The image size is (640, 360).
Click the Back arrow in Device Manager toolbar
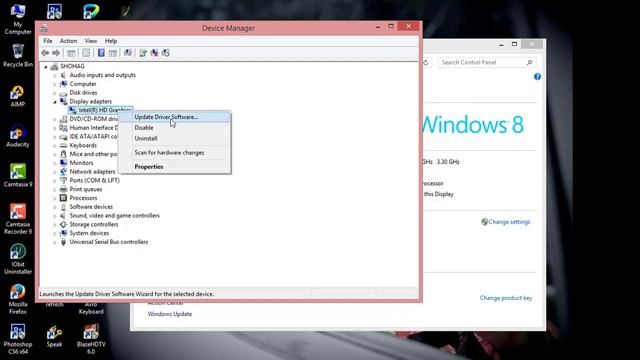pyautogui.click(x=45, y=53)
